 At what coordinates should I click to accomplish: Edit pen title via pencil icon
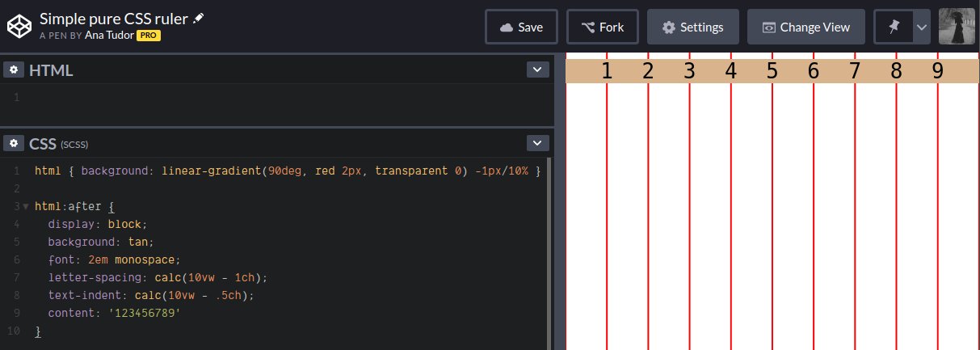coord(199,18)
